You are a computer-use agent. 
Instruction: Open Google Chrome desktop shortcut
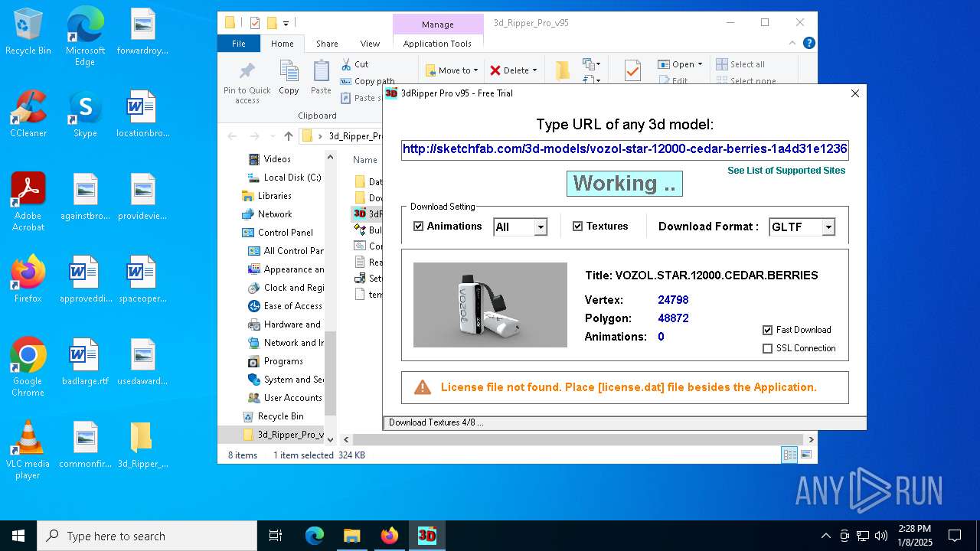coord(28,367)
